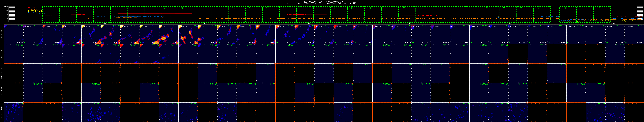644x122 pixels.
Task: Click the FLARE: 2005/08/31 title text
Action: (x=309, y=1)
